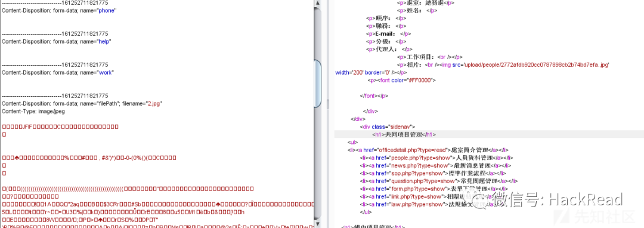Click the filePath line with filename="2.jpg"
This screenshot has height=228, width=644.
point(82,103)
